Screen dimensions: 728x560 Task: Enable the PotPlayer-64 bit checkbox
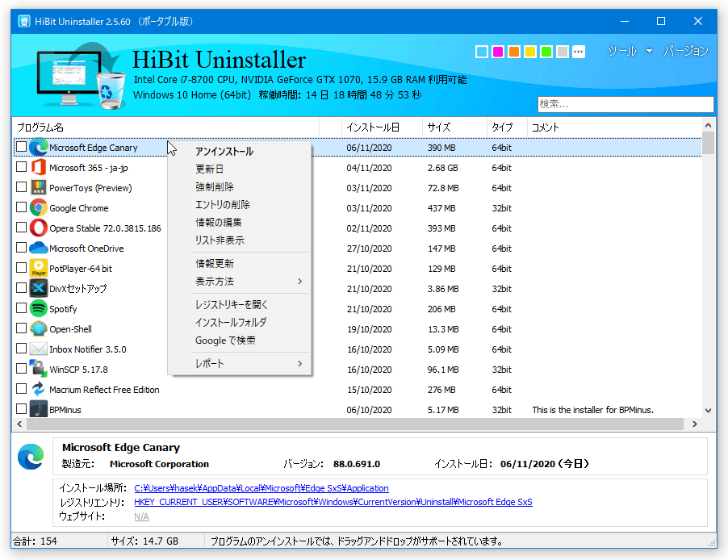(x=21, y=268)
